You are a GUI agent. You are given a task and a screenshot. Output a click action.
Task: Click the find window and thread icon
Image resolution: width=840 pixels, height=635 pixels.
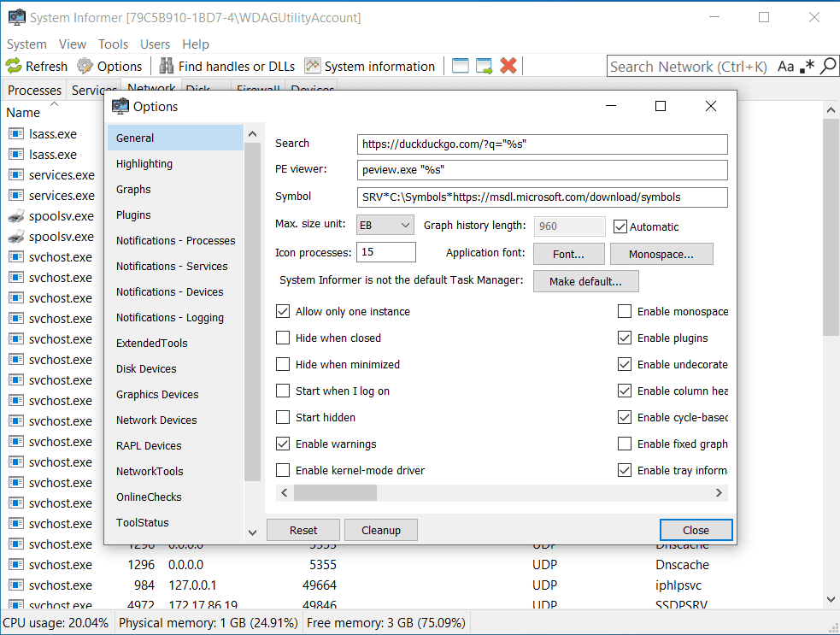coord(484,66)
